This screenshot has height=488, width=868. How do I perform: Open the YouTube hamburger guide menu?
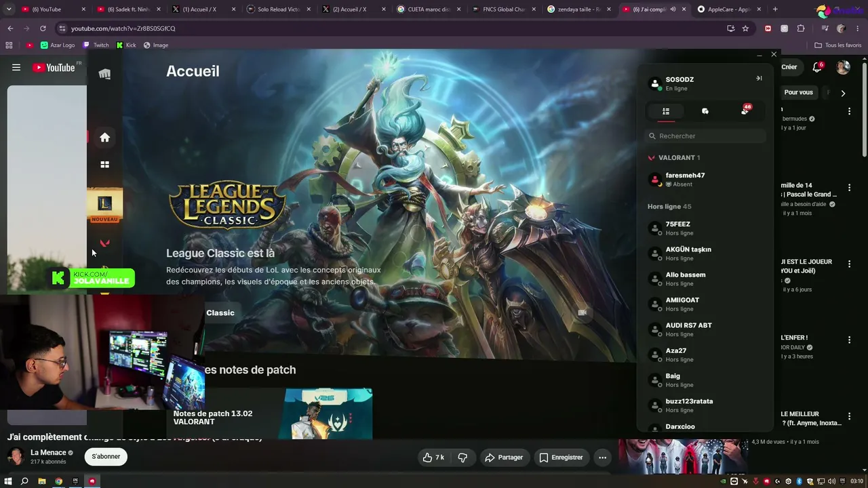point(16,67)
